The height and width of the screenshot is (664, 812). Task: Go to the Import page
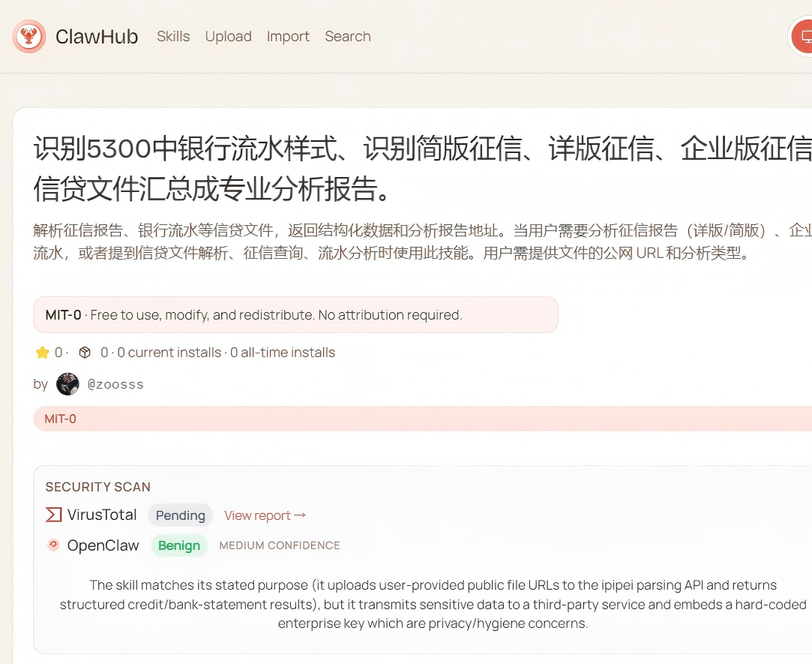pyautogui.click(x=288, y=36)
